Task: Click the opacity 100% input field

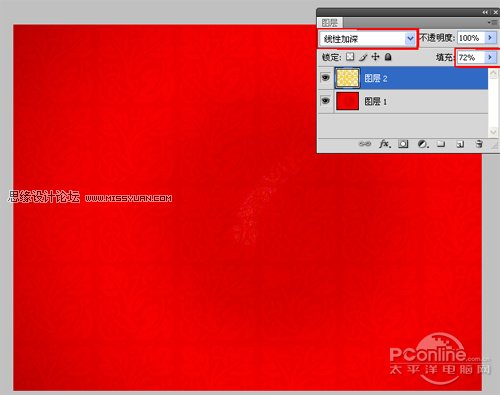Action: pos(471,38)
